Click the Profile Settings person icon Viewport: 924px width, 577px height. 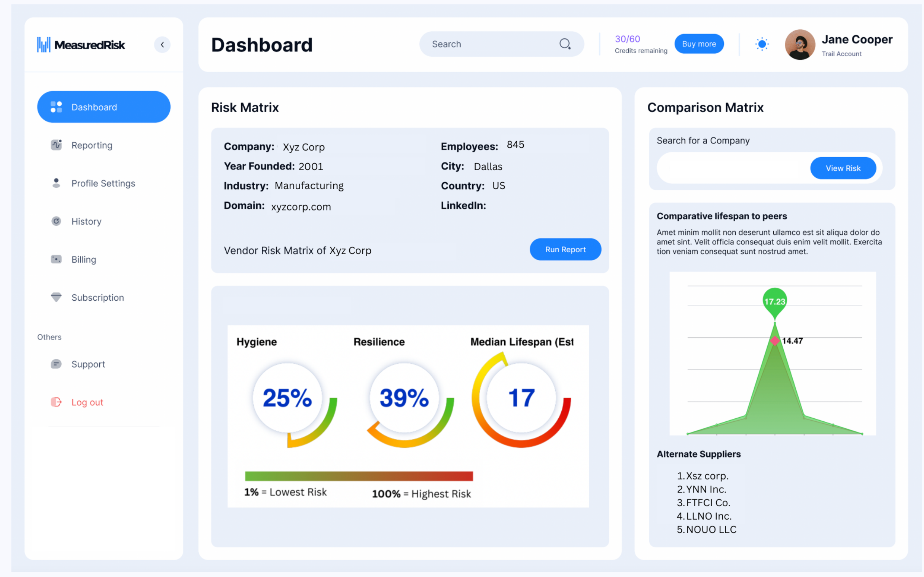pos(56,183)
